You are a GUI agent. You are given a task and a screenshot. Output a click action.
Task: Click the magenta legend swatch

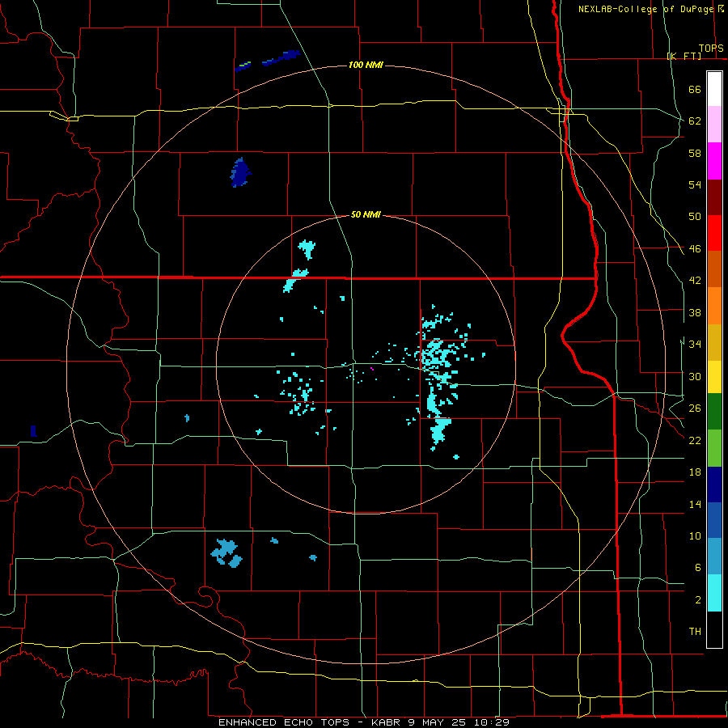(714, 161)
